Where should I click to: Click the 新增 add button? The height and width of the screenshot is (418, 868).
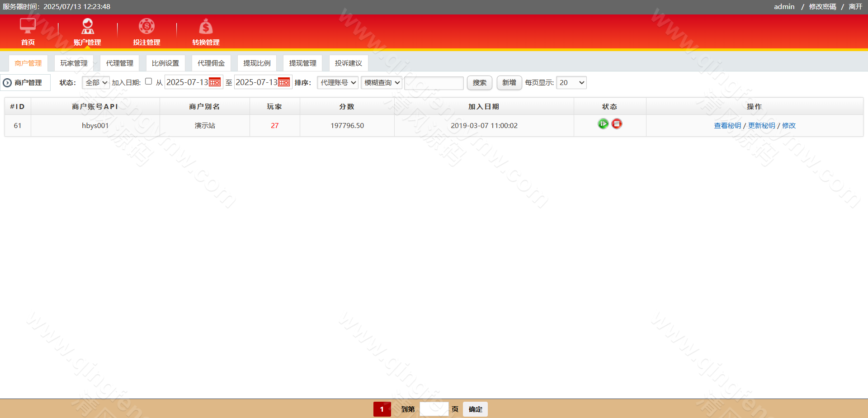[509, 83]
